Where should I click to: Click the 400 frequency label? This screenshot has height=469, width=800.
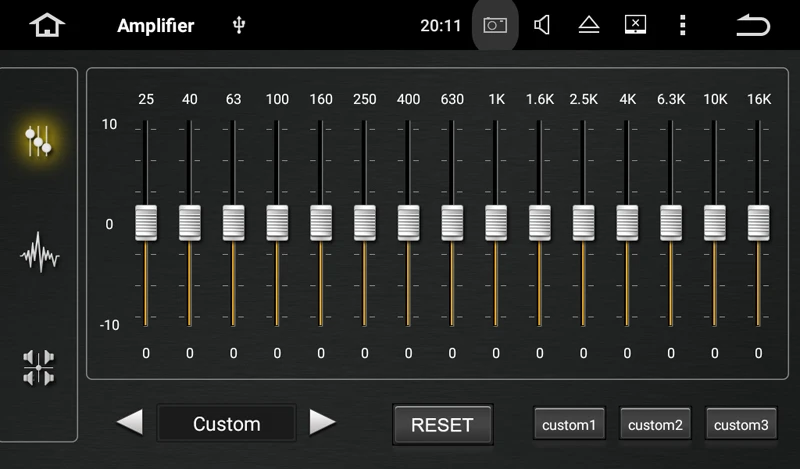click(x=409, y=99)
